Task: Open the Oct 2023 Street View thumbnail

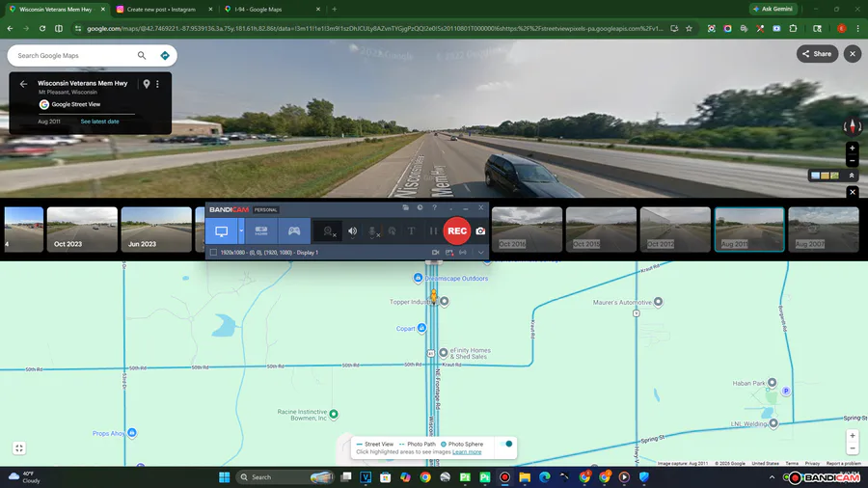Action: [x=82, y=230]
